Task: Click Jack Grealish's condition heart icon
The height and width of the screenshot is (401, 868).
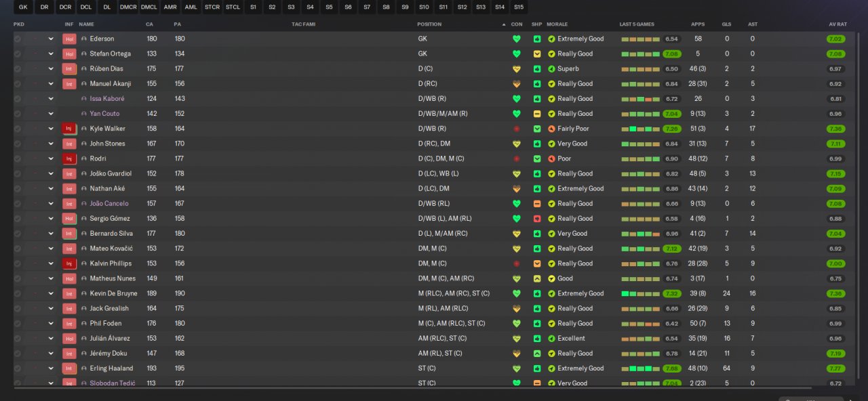Action: click(517, 308)
